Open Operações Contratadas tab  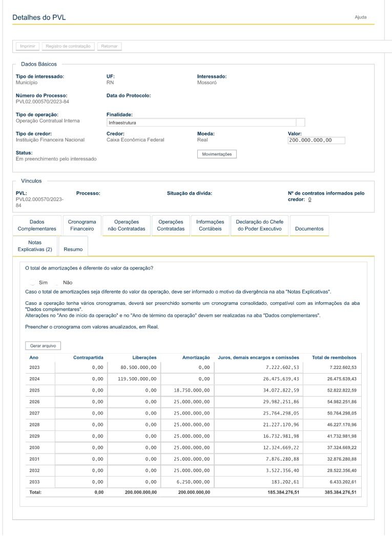click(x=171, y=225)
